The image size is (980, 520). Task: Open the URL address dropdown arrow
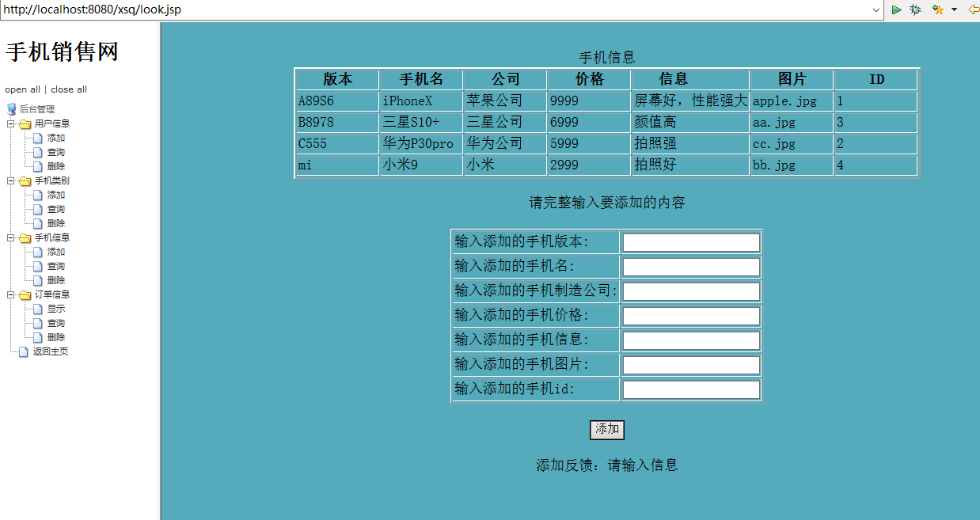point(876,9)
